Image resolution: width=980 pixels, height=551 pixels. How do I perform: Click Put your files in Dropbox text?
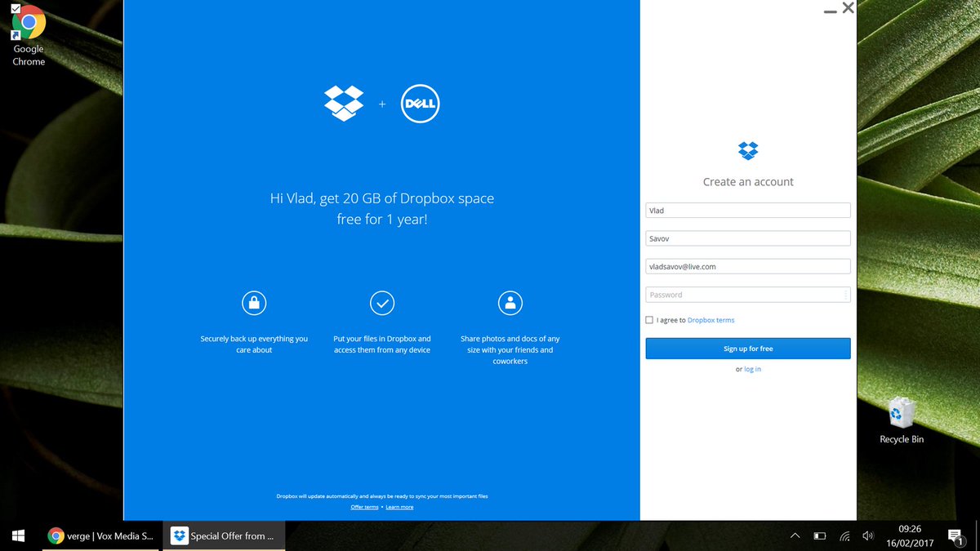[x=382, y=344]
